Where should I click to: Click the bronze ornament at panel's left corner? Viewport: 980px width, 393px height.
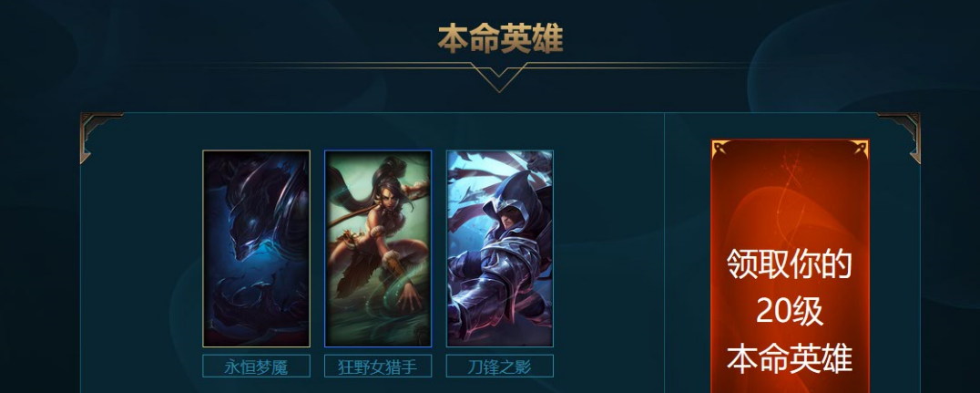click(98, 135)
